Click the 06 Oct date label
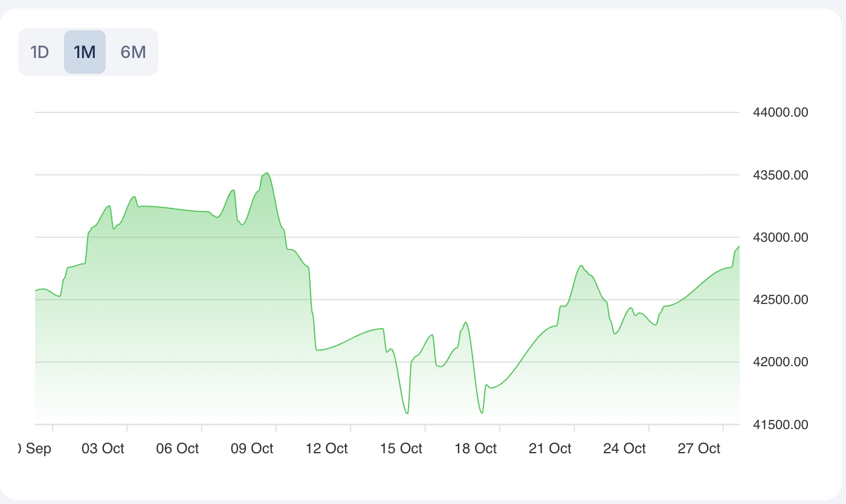The height and width of the screenshot is (504, 846). click(x=178, y=448)
